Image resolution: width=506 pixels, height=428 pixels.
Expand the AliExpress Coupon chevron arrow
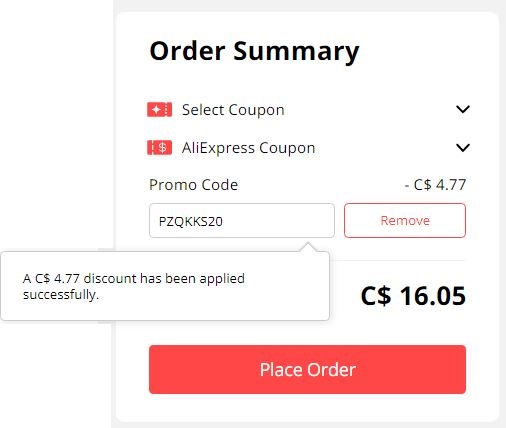pyautogui.click(x=463, y=148)
